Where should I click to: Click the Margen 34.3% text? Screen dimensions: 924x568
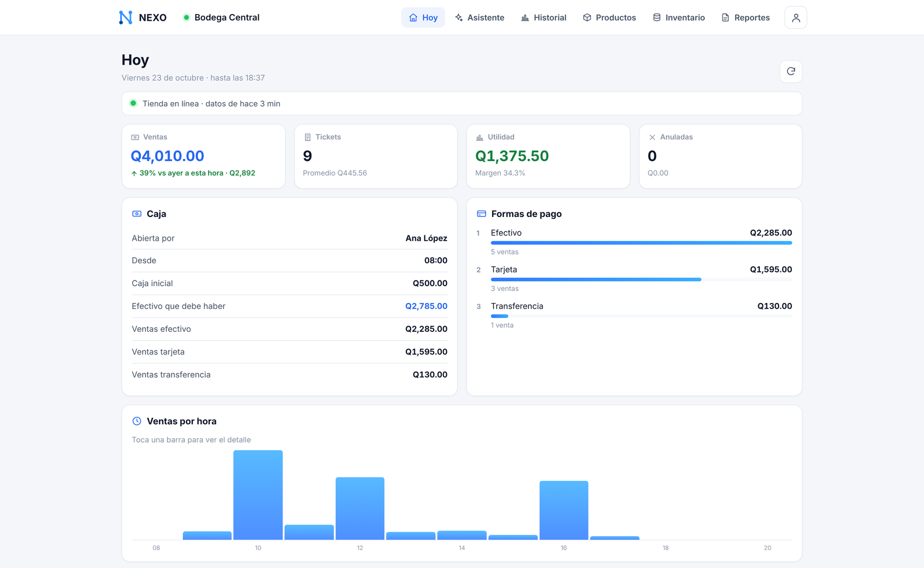[x=500, y=173]
